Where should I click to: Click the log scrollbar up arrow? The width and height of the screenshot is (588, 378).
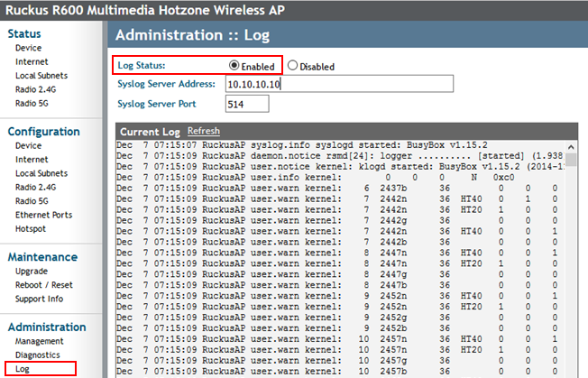571,147
